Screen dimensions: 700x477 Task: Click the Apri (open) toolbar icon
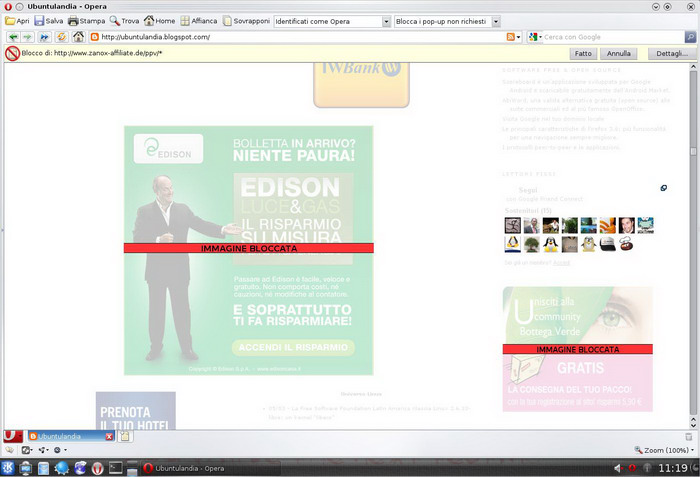(16, 21)
